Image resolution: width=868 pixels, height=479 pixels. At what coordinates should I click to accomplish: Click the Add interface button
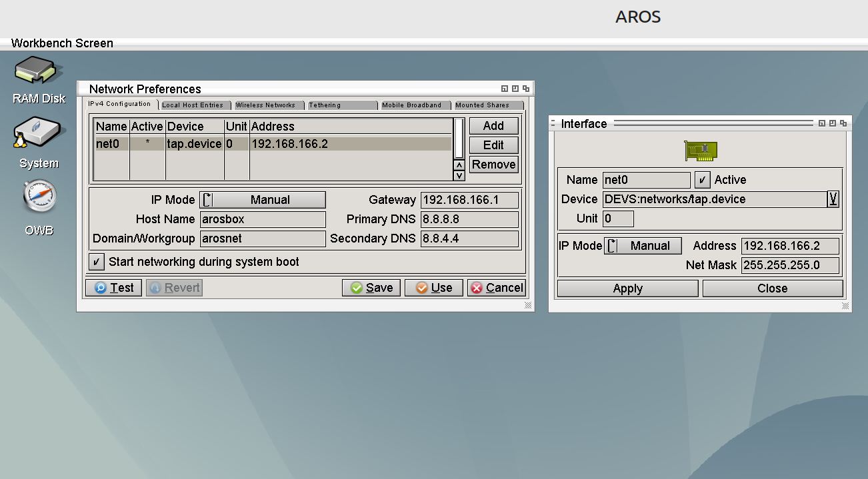(x=494, y=126)
